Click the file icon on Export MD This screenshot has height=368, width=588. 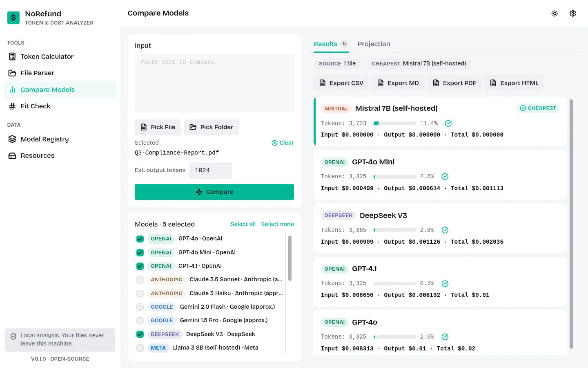(380, 83)
